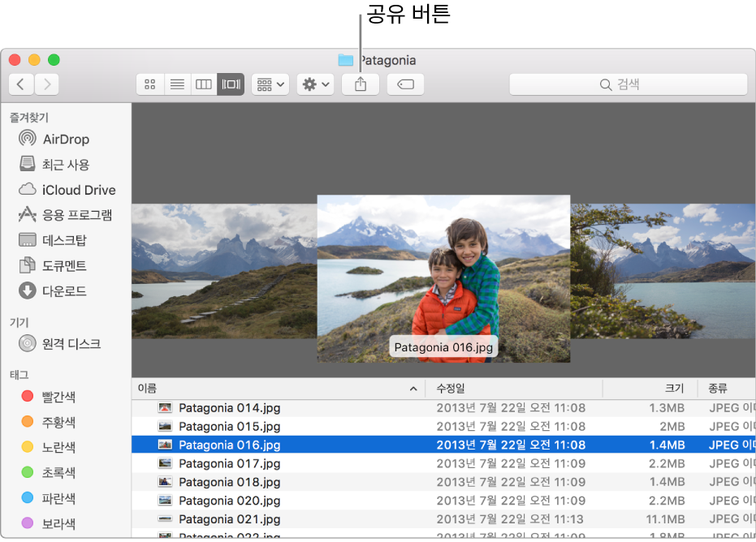The height and width of the screenshot is (542, 756).
Task: Sort files by 이름 column header
Action: (x=276, y=389)
